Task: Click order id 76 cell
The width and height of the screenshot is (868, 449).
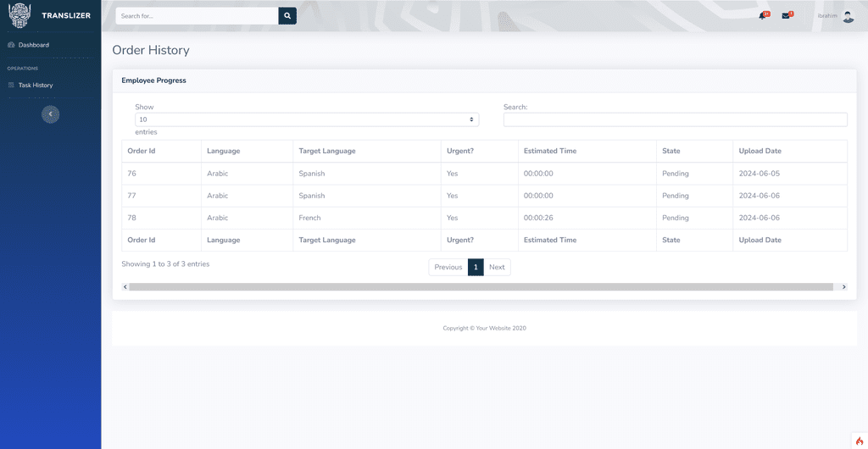Action: click(x=161, y=174)
